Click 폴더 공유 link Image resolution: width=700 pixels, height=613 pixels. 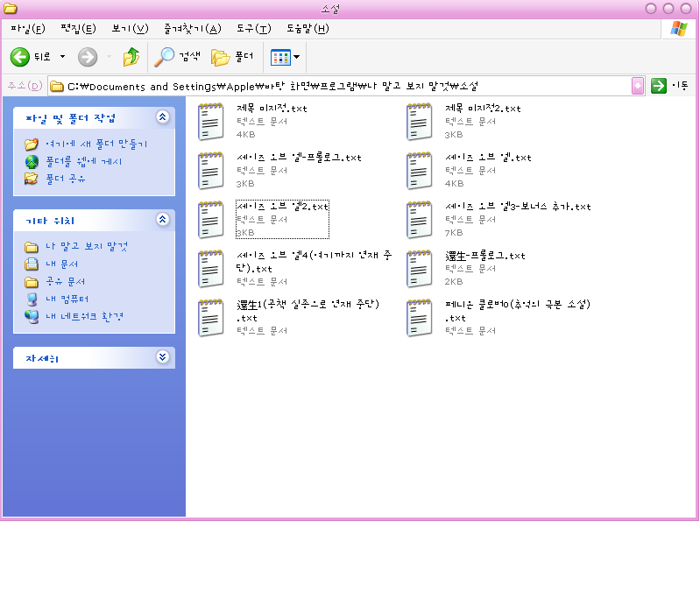65,179
